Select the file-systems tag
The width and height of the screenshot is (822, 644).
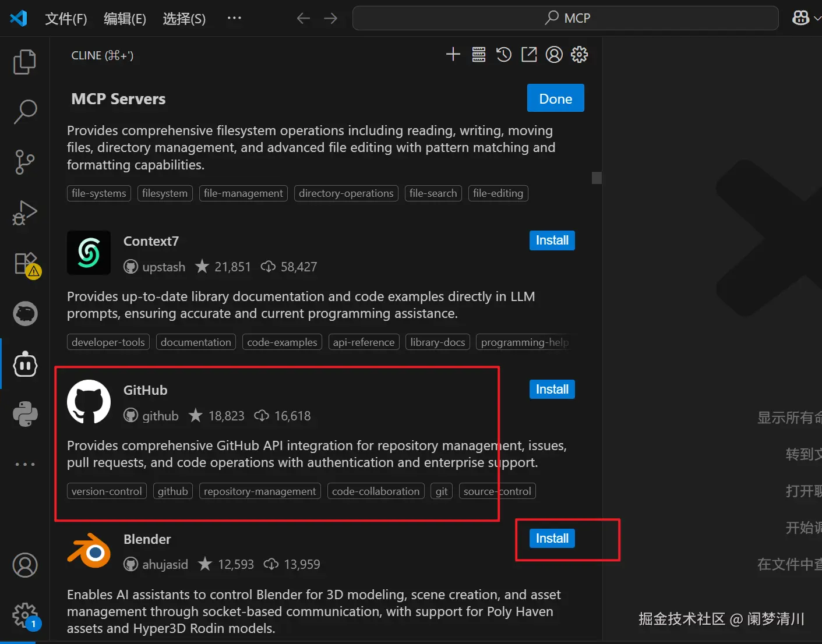[x=99, y=193]
